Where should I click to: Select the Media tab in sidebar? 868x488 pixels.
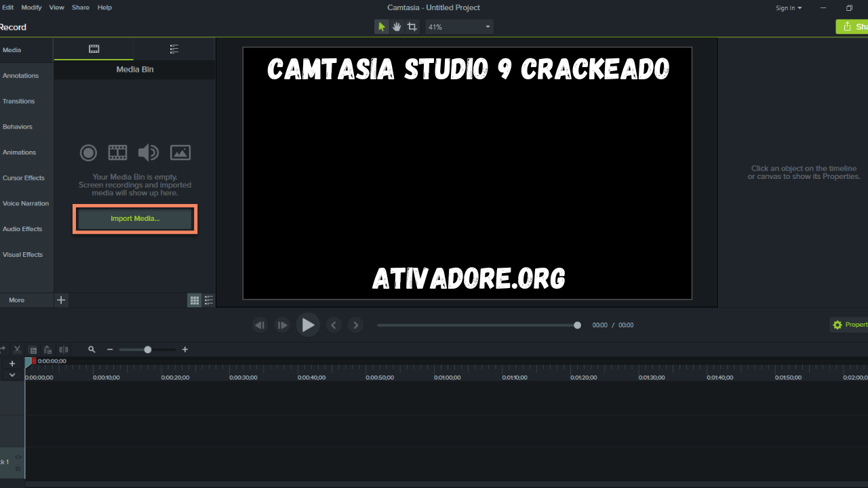click(26, 50)
